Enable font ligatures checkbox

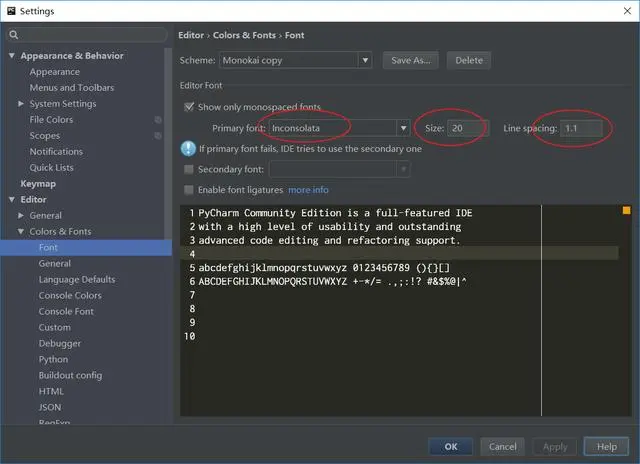pyautogui.click(x=189, y=190)
